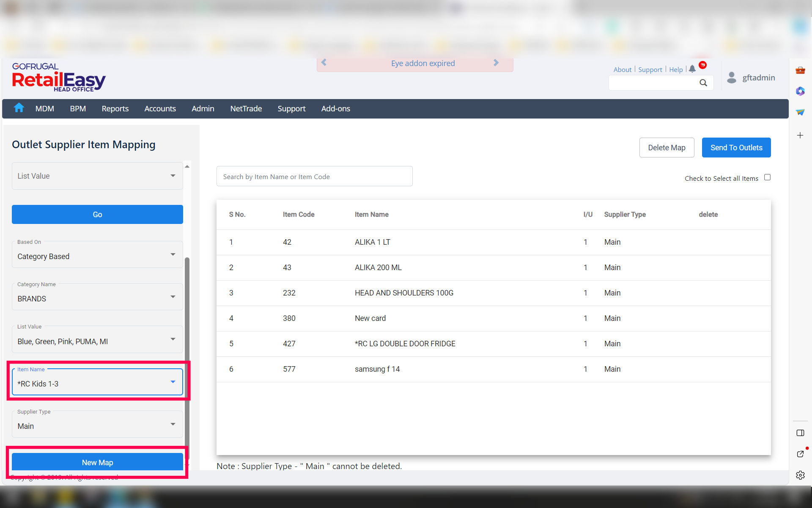Viewport: 812px width, 508px height.
Task: Open the Reports menu
Action: (115, 109)
